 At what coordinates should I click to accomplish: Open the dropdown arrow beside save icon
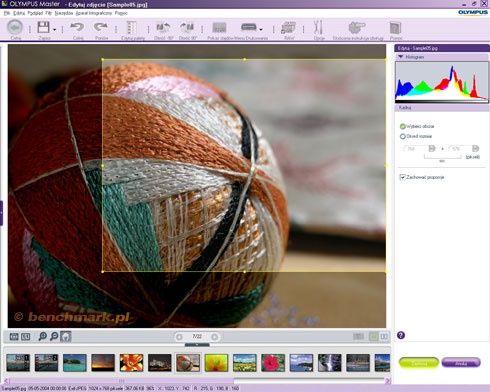coord(55,30)
